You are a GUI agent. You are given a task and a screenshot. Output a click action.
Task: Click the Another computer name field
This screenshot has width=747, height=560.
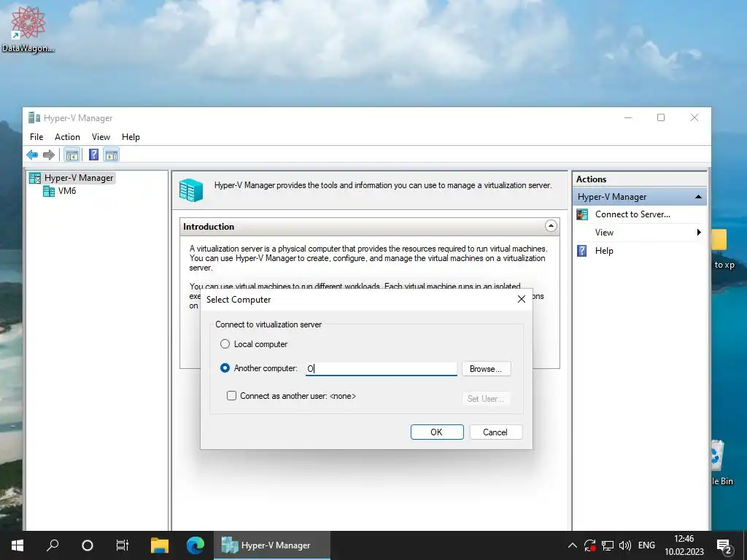point(381,368)
